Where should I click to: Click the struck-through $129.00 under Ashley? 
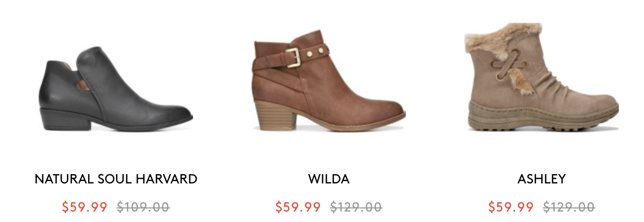(569, 207)
